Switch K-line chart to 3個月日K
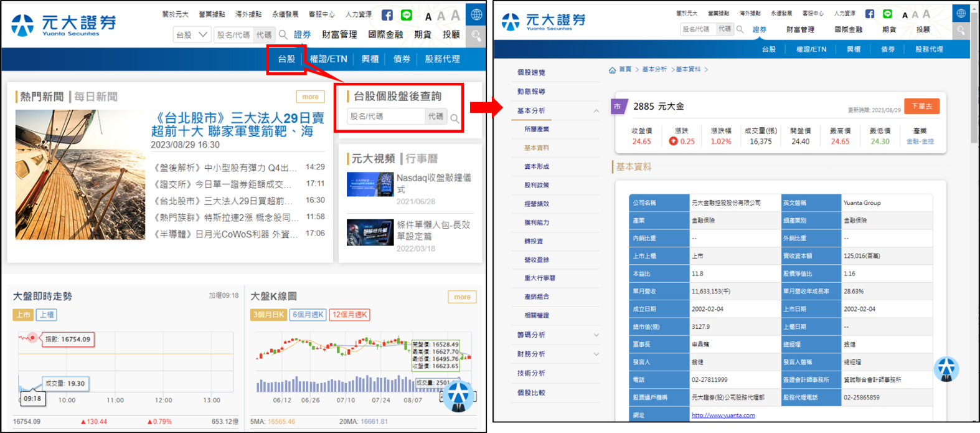The height and width of the screenshot is (433, 980). [x=268, y=315]
